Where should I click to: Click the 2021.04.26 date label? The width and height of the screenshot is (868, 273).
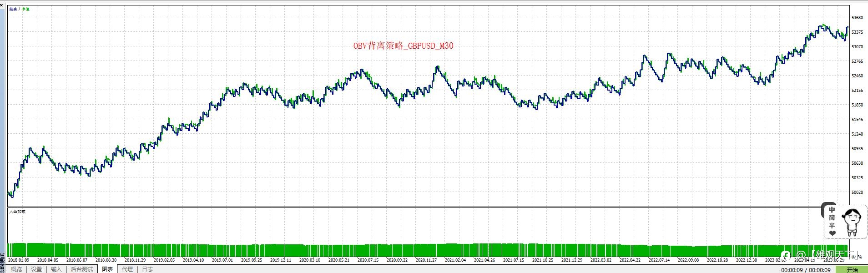pyautogui.click(x=484, y=260)
